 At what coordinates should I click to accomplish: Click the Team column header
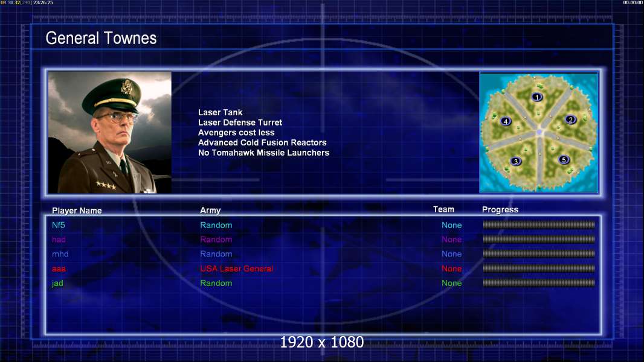[443, 209]
